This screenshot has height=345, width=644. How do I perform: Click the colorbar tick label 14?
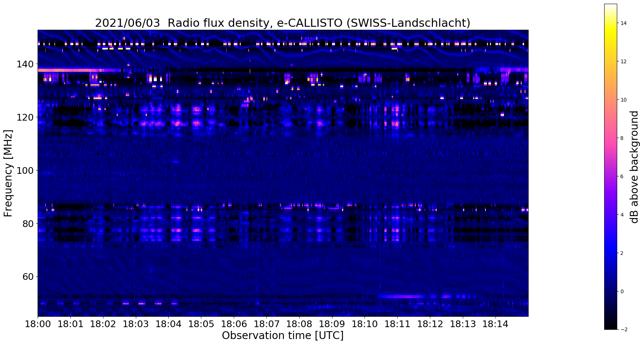[623, 23]
